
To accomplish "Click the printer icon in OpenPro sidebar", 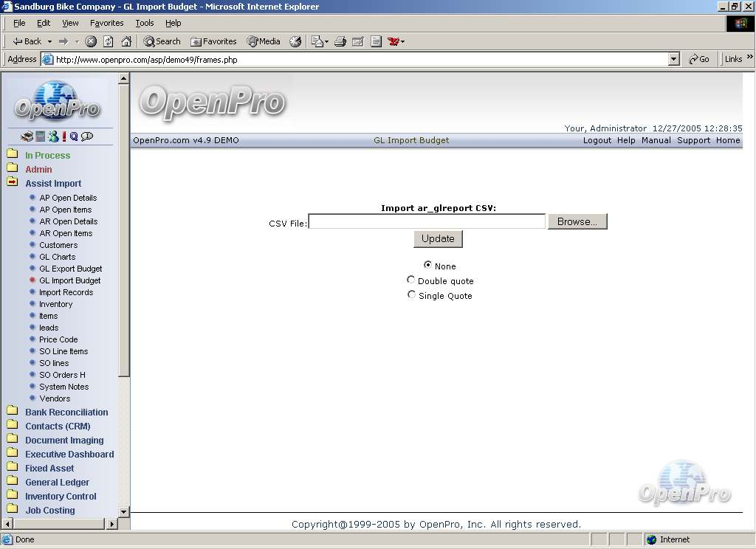I will (x=27, y=137).
